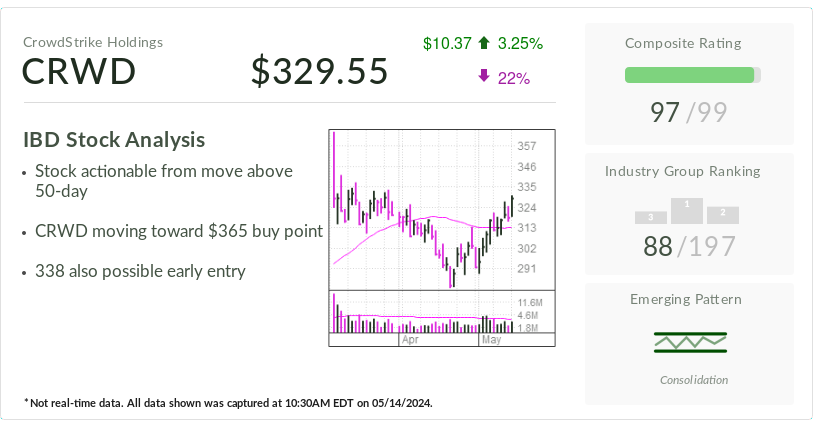This screenshot has height=430, width=816.
Task: Select the 97/99 composite rating score
Action: pyautogui.click(x=690, y=112)
